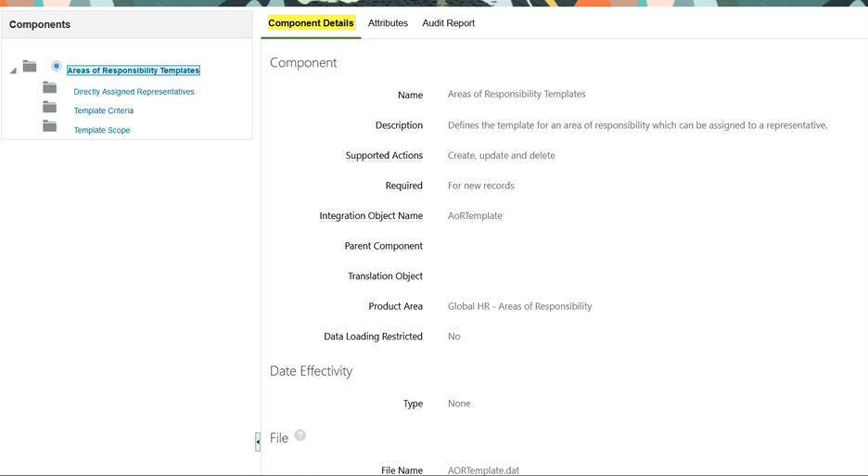This screenshot has width=868, height=476.
Task: Click the Integration Object Name label
Action: coord(371,216)
